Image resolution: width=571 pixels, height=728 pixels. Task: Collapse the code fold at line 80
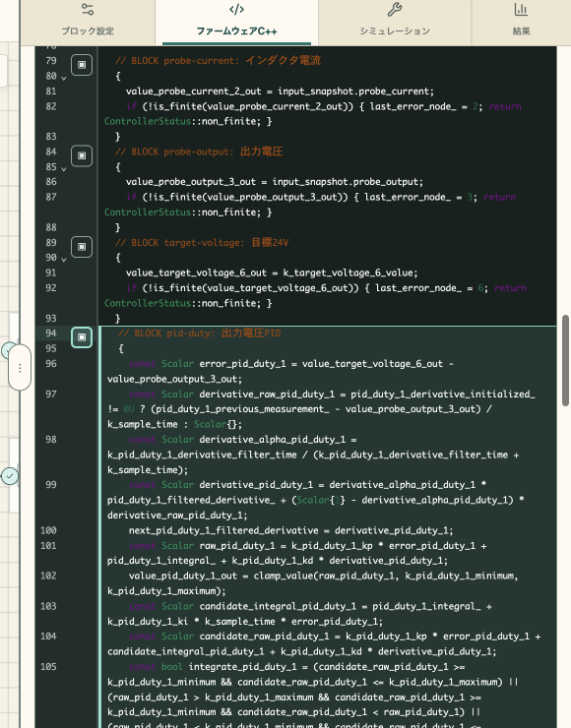pyautogui.click(x=64, y=78)
